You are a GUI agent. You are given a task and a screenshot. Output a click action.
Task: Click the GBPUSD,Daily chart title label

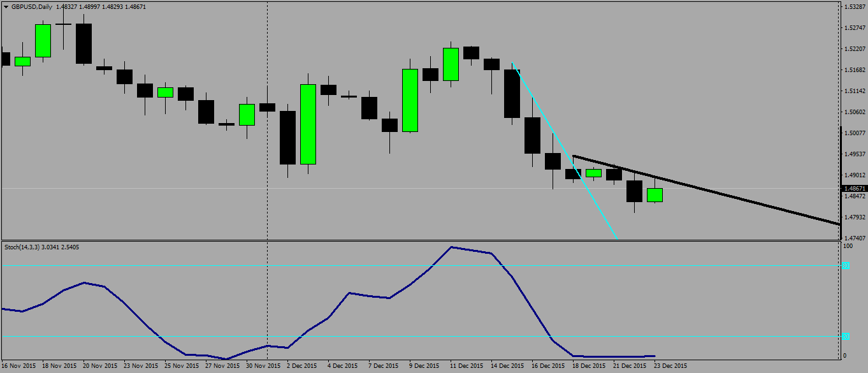32,6
